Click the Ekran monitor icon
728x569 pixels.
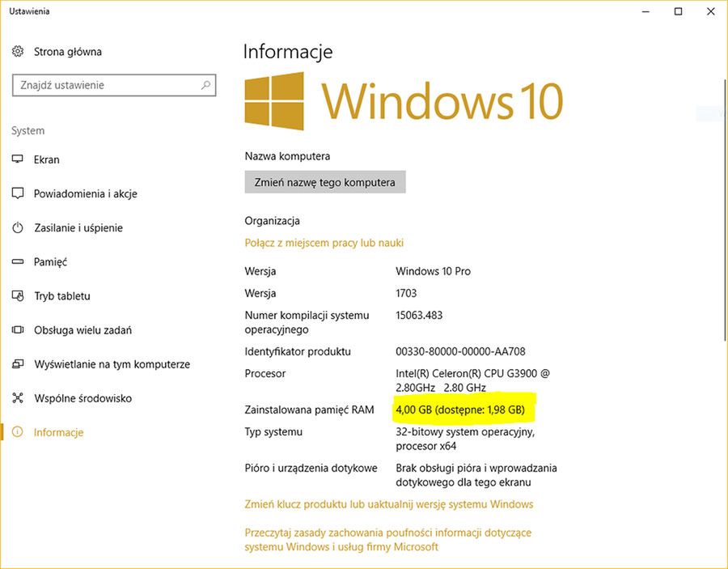pyautogui.click(x=18, y=159)
